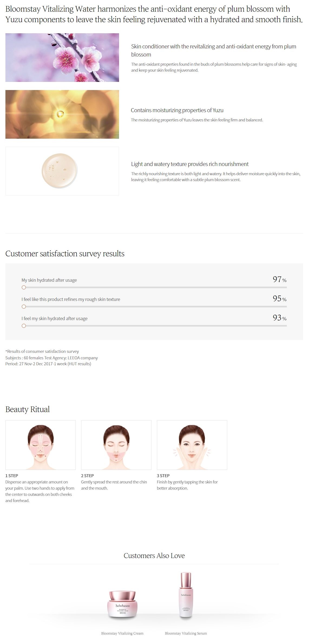Click the '2 STEP' label
This screenshot has height=644, width=309.
coord(87,476)
